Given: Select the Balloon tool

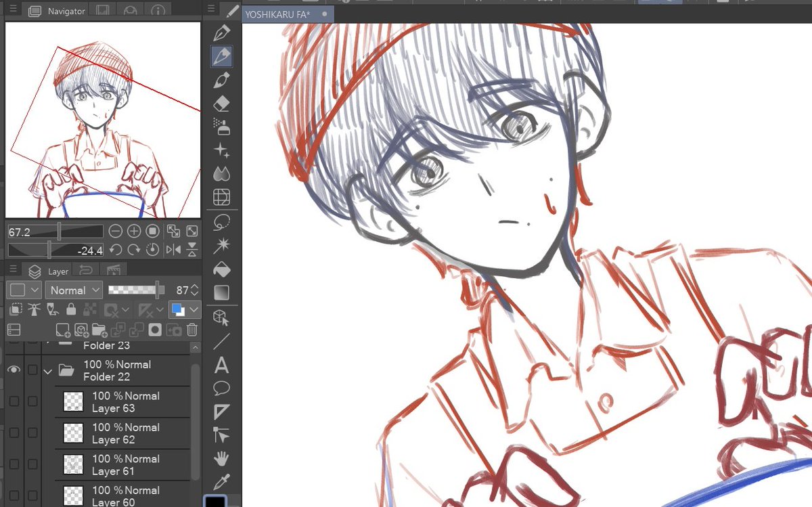Looking at the screenshot, I should click(221, 389).
